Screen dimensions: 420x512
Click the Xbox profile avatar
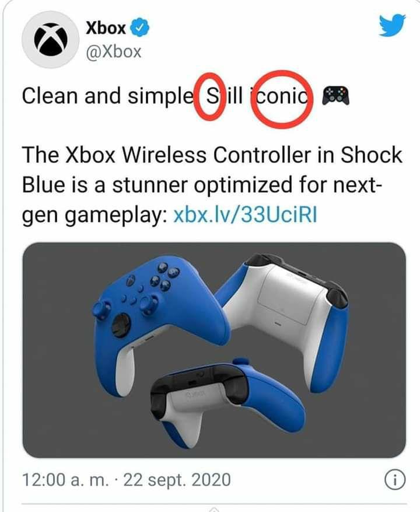51,40
